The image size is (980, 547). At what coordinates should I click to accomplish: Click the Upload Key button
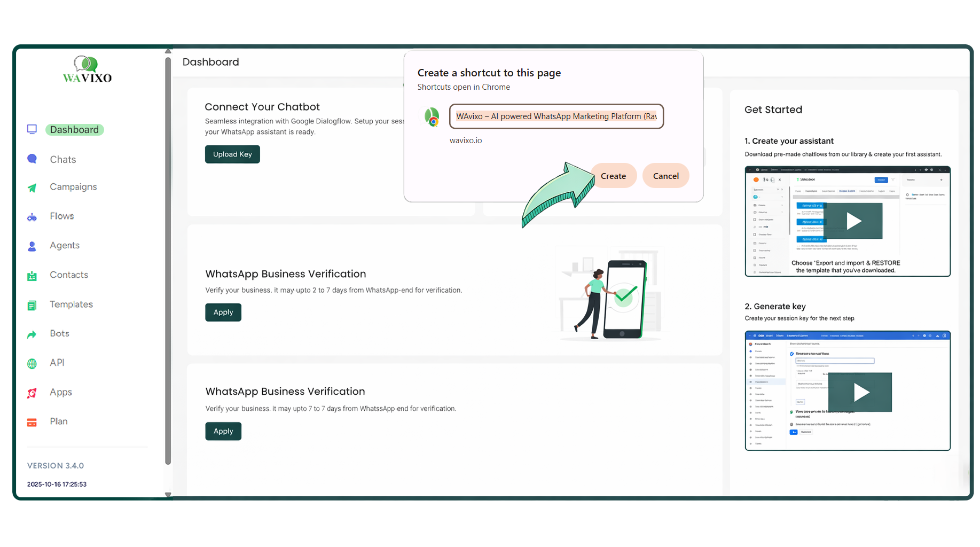pyautogui.click(x=232, y=154)
